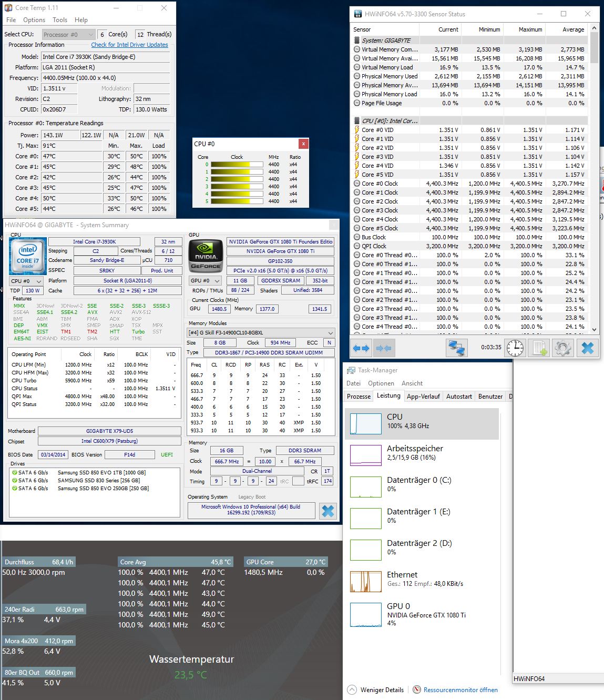Select the QPI Clock row in sensor list
This screenshot has height=700, width=604.
point(469,246)
